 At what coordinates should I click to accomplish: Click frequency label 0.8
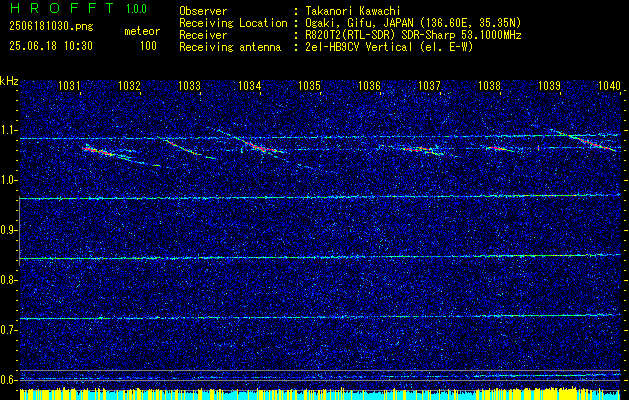[x=9, y=280]
